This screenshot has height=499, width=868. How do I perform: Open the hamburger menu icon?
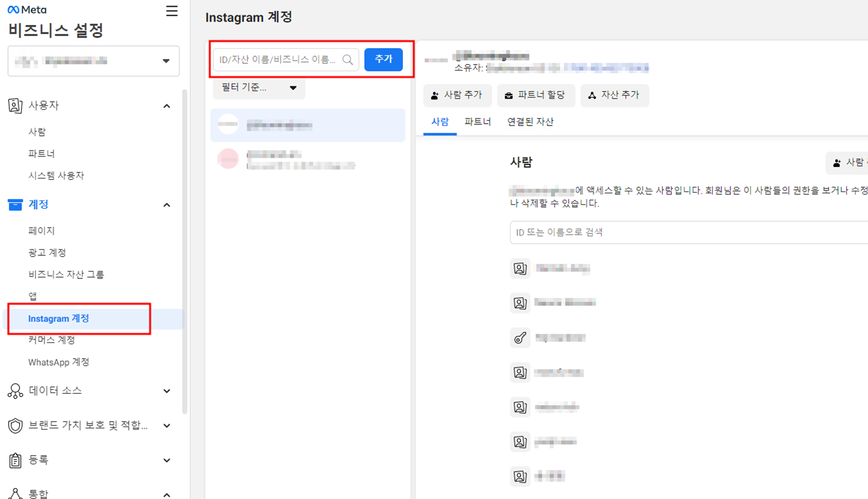pyautogui.click(x=171, y=10)
